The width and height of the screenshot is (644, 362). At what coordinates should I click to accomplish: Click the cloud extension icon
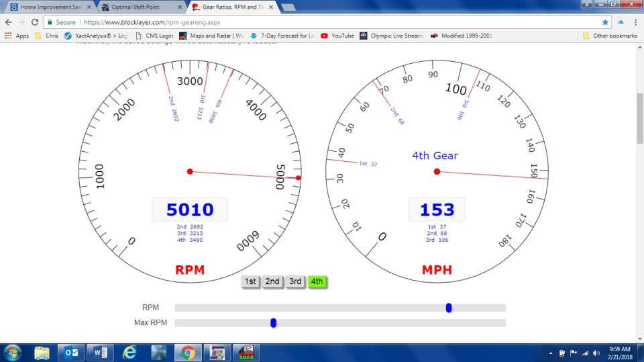point(621,22)
